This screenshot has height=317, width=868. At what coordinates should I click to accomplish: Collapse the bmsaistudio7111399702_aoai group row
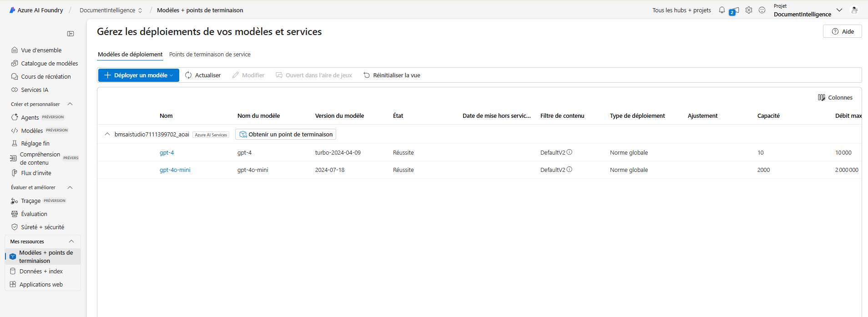[x=107, y=134]
